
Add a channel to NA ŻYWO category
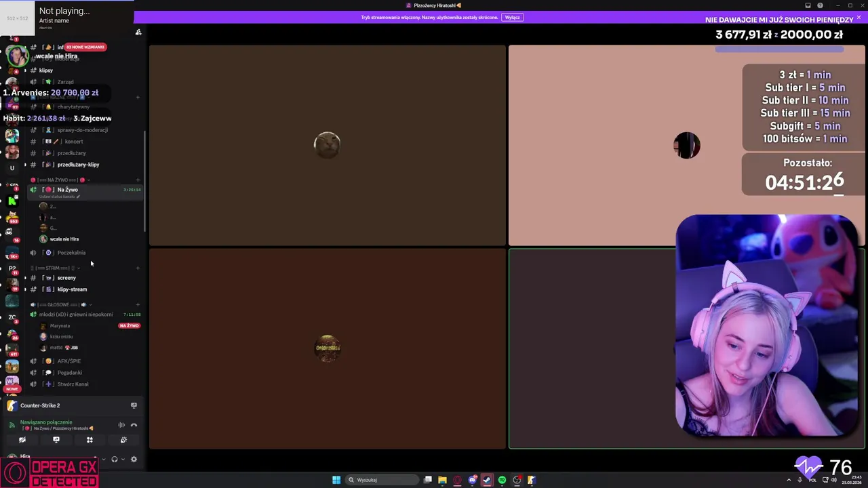pos(138,180)
